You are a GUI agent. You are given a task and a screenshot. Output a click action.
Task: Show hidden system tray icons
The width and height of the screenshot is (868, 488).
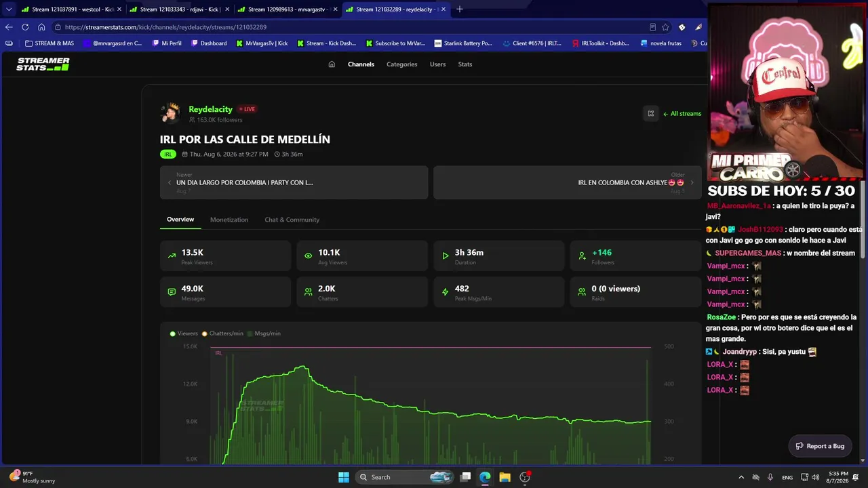click(x=741, y=477)
